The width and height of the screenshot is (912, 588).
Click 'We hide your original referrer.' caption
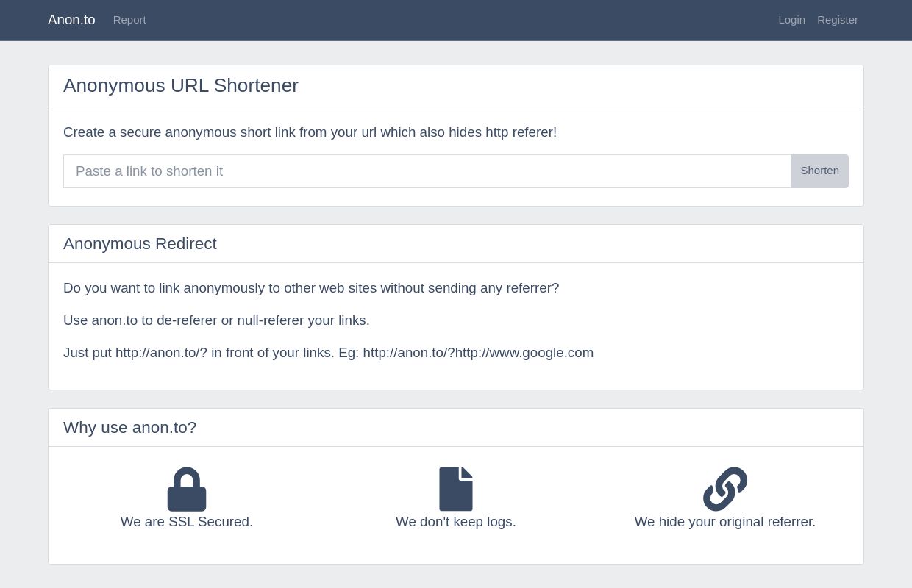725,522
